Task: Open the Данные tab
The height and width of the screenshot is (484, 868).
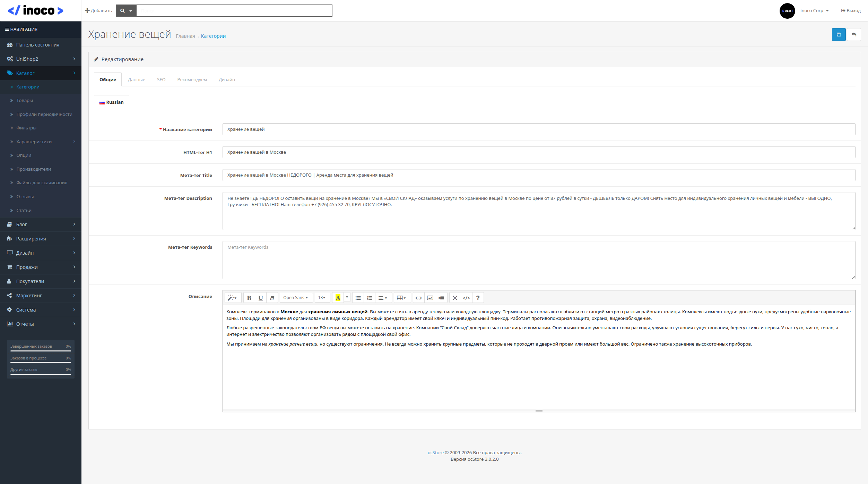Action: 136,79
